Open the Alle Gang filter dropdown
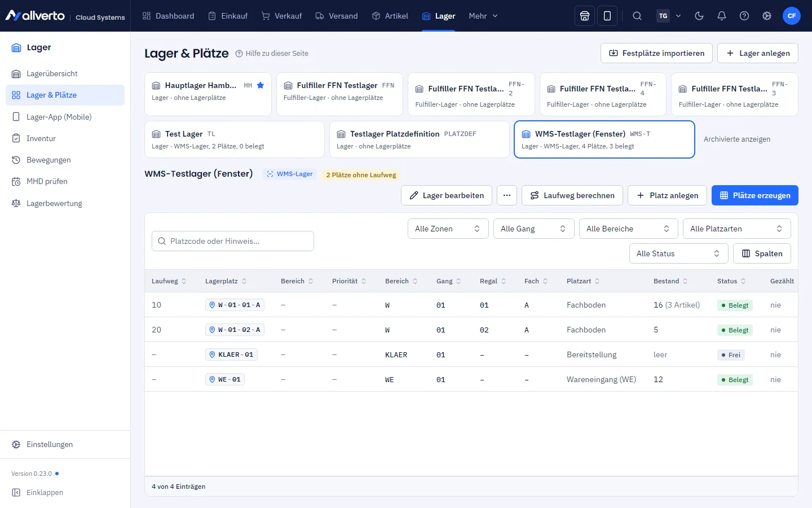The height and width of the screenshot is (508, 812). click(x=534, y=229)
